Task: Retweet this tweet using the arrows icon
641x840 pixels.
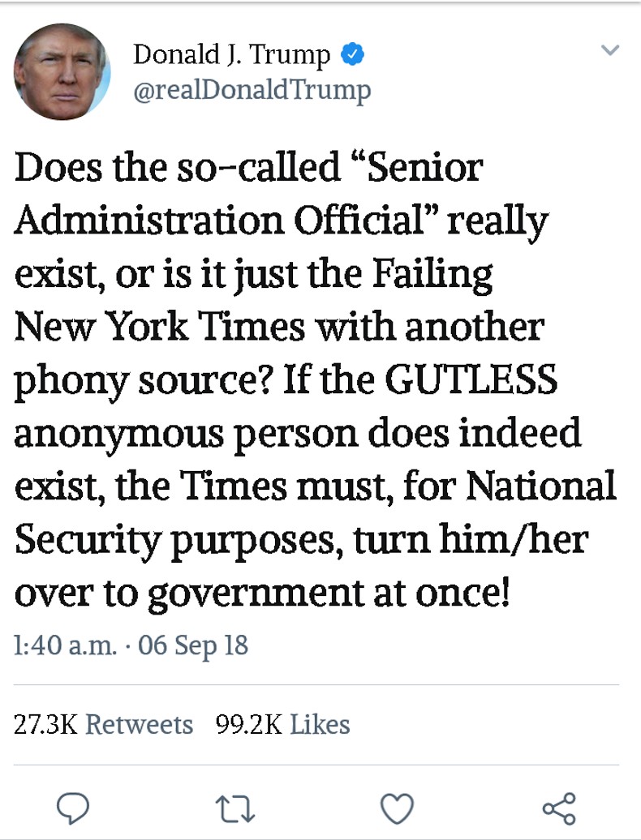Action: pyautogui.click(x=236, y=808)
